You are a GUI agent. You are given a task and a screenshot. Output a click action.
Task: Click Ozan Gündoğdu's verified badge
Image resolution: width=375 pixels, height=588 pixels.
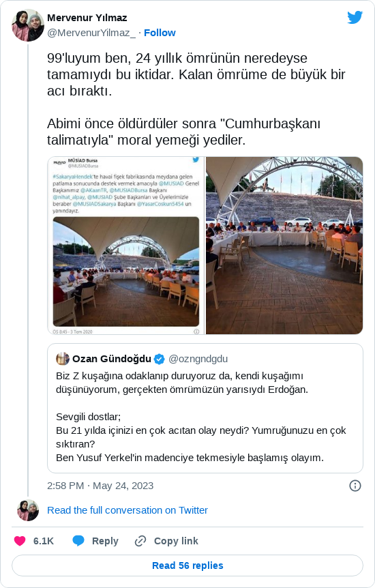point(160,359)
